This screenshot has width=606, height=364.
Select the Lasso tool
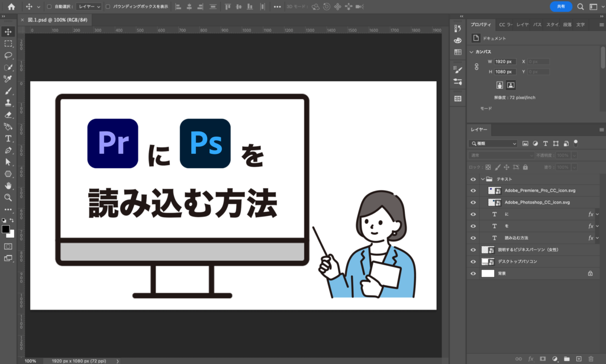(8, 55)
